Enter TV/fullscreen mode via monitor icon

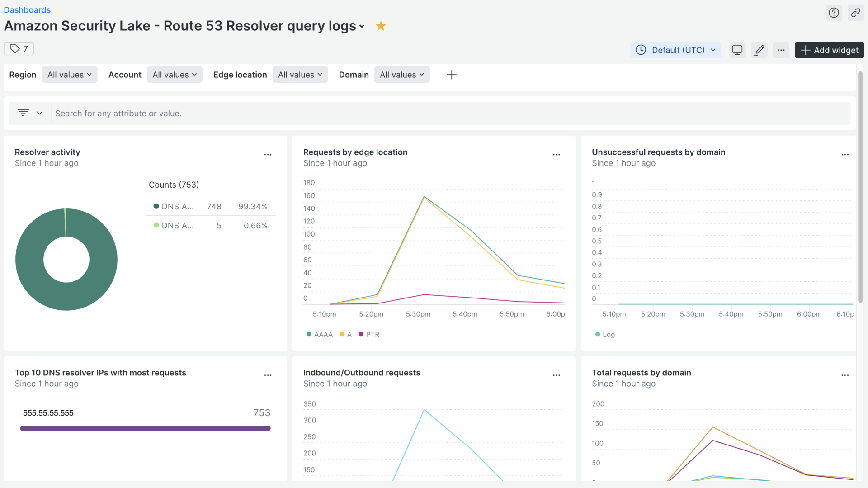click(x=737, y=50)
